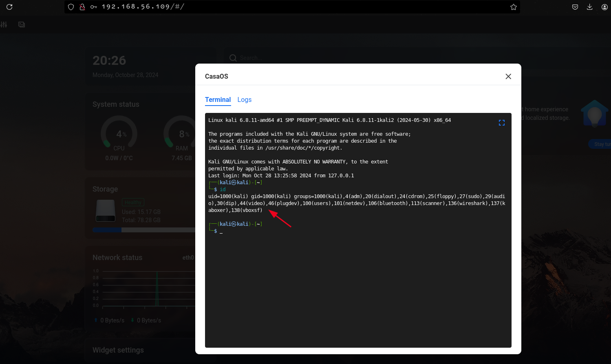Open CasaOS terminal icon in top bar

[x=22, y=24]
